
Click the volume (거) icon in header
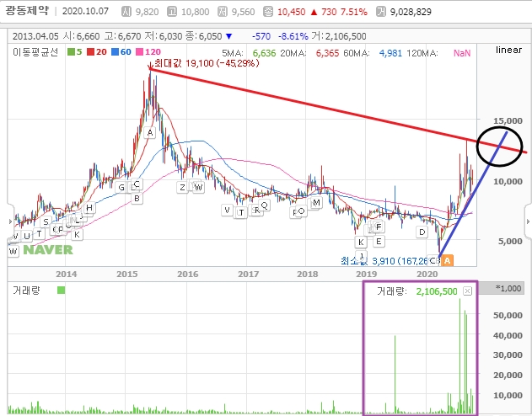pyautogui.click(x=381, y=12)
